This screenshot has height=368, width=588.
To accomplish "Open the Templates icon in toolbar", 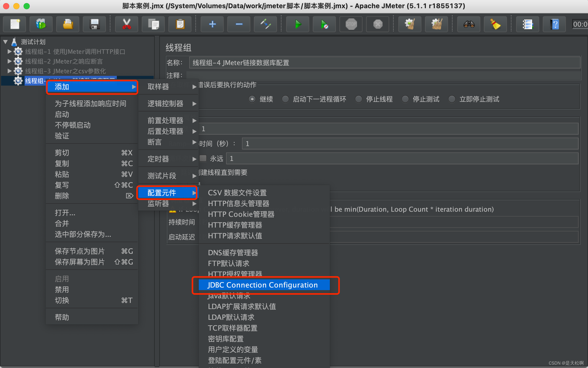I will [41, 24].
